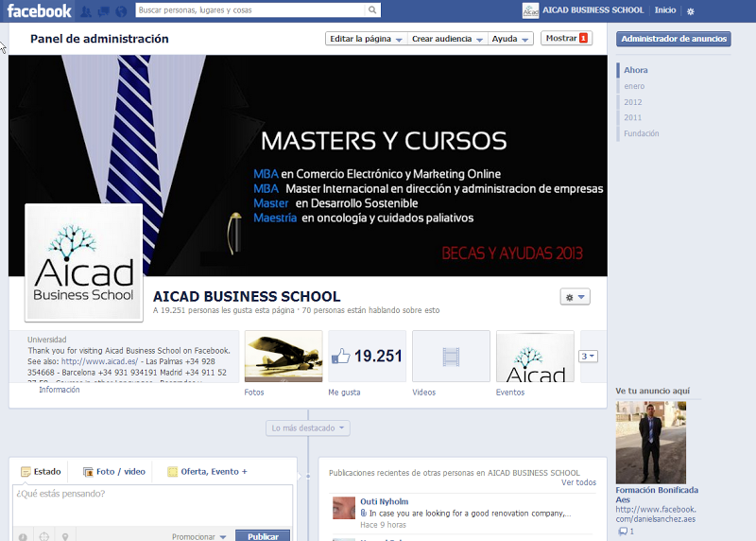
Task: Click '70 personas están hablando sobre esto'
Action: tap(370, 310)
